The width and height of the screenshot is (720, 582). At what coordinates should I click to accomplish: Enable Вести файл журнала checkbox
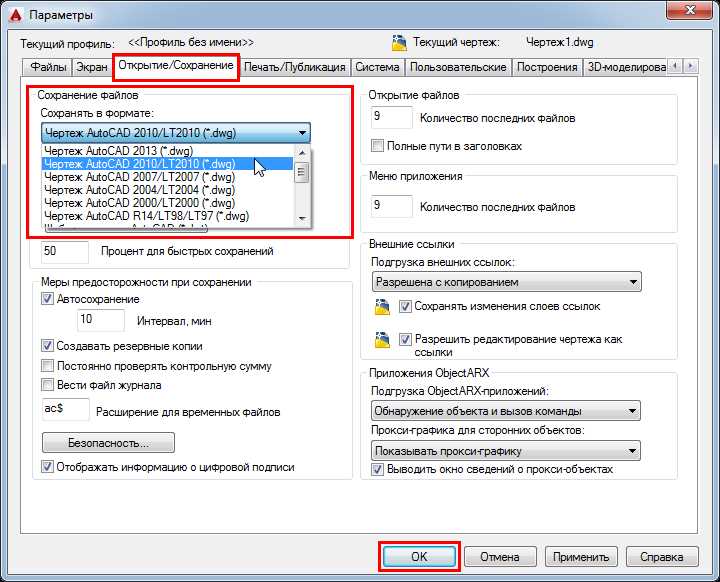click(x=47, y=384)
